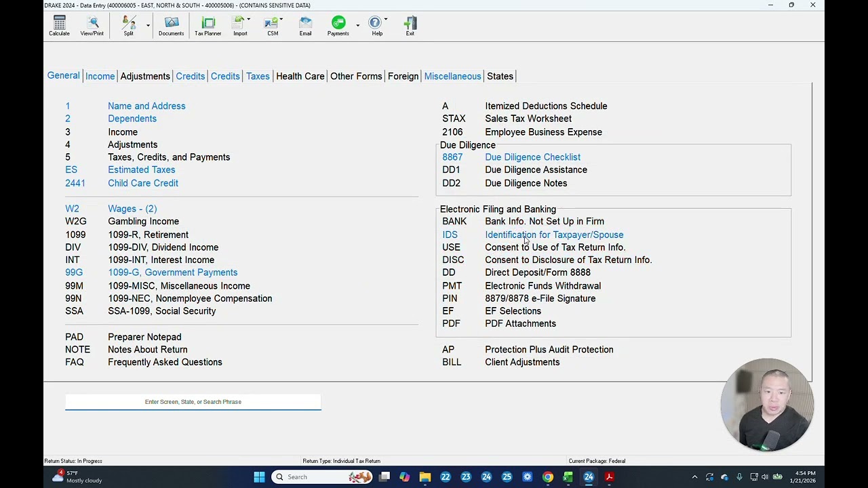Click the Windows Start button
Screen dimensions: 868x488
point(259,477)
